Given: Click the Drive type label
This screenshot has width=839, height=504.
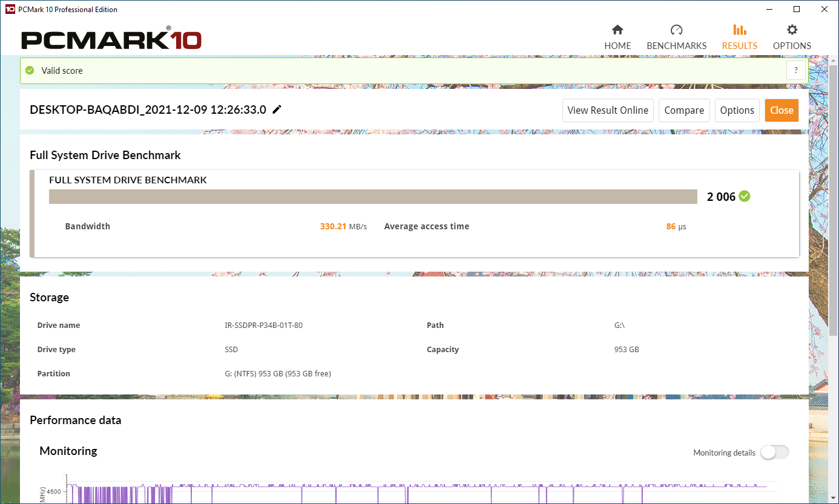Looking at the screenshot, I should (x=56, y=349).
